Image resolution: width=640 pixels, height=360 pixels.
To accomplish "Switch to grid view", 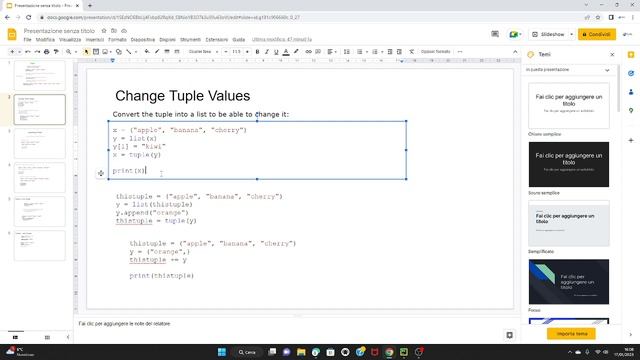I will [x=47, y=337].
